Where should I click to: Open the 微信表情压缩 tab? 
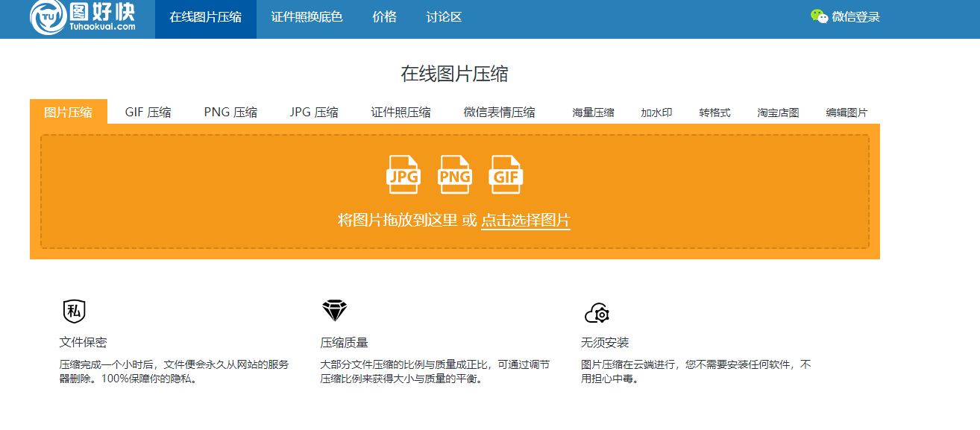(498, 111)
